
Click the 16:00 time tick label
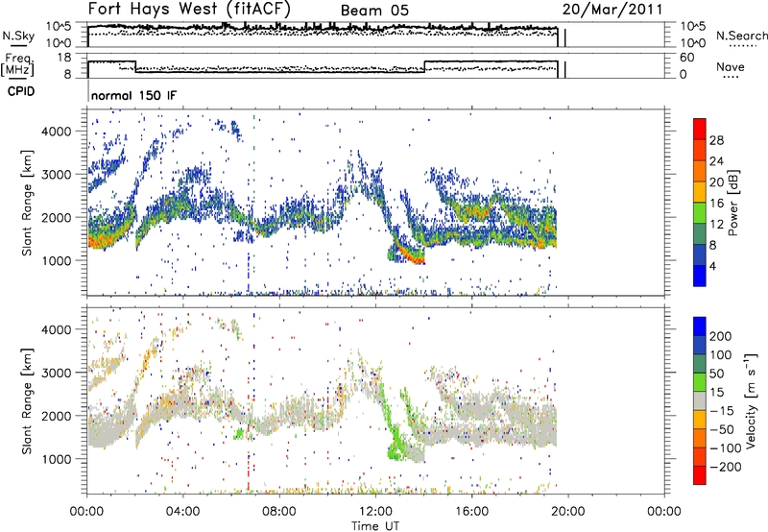(x=471, y=512)
